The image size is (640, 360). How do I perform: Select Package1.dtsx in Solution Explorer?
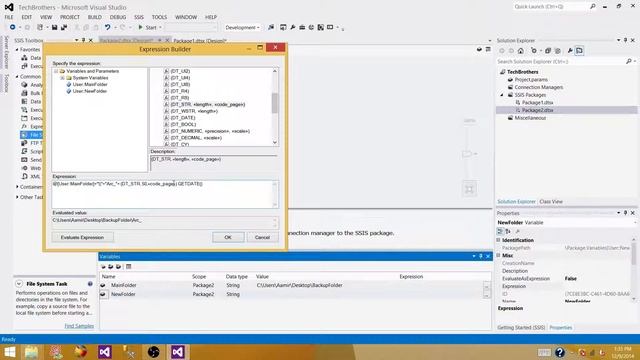[x=538, y=102]
